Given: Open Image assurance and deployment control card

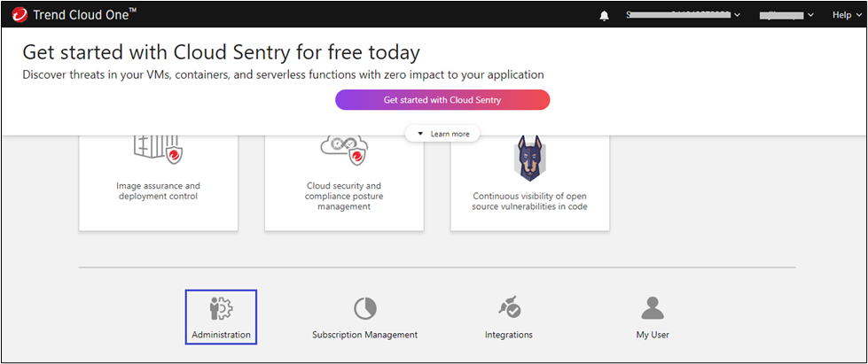Looking at the screenshot, I should pos(158,190).
